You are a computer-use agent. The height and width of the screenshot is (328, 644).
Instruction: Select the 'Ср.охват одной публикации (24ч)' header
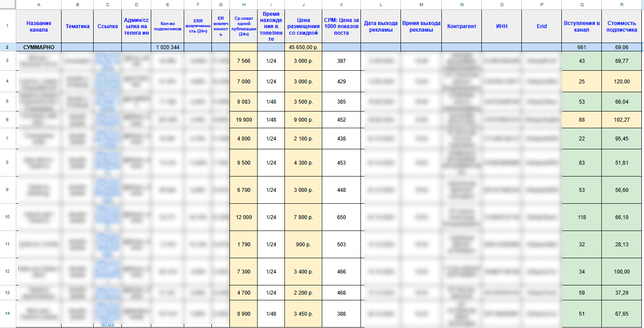(x=244, y=26)
